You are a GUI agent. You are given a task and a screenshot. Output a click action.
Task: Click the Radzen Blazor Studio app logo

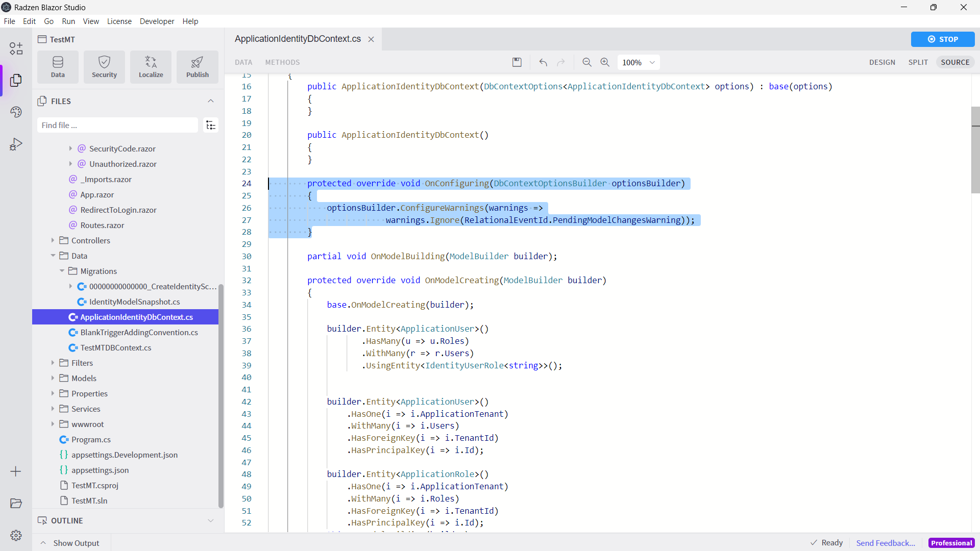tap(6, 7)
